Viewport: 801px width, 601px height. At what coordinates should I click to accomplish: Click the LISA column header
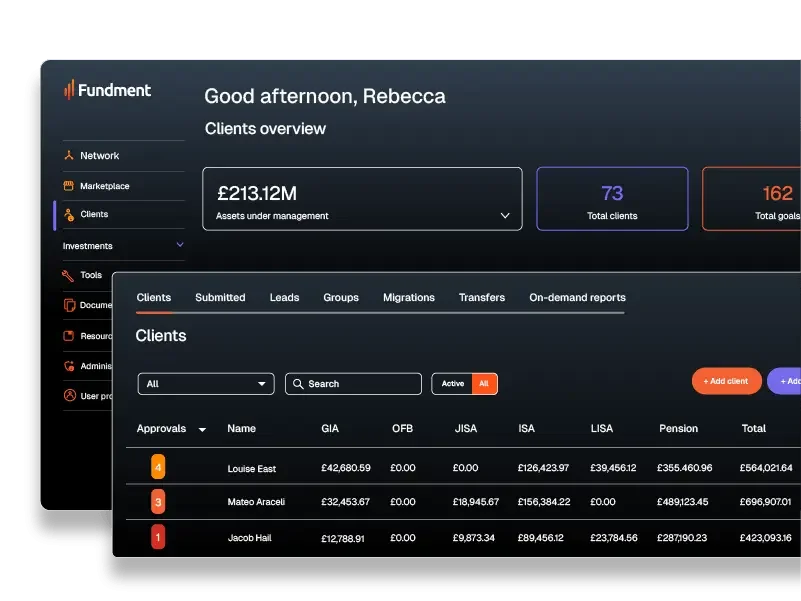tap(602, 428)
